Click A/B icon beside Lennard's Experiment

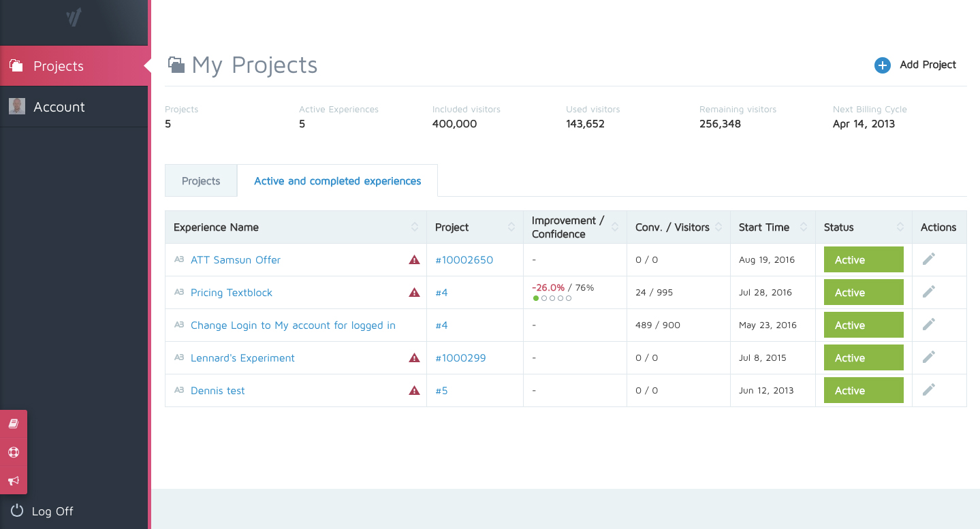[x=179, y=357]
